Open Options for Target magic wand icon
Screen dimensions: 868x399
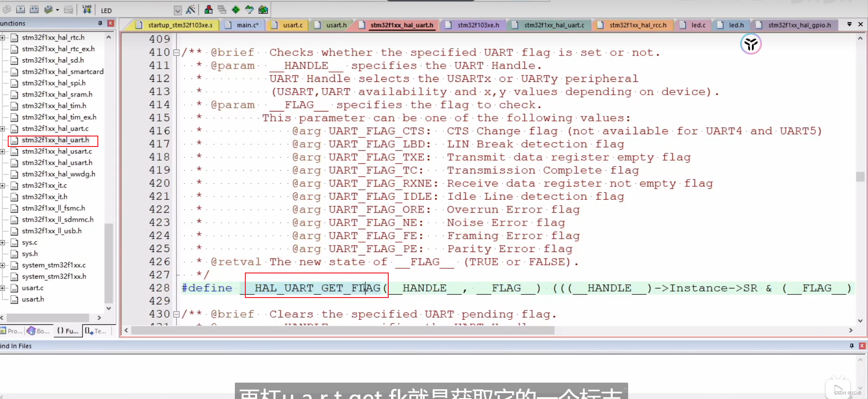[191, 10]
